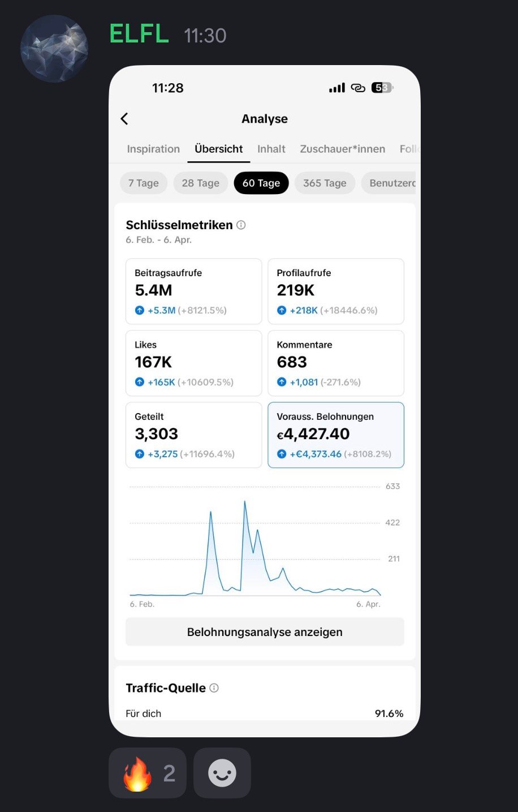This screenshot has width=518, height=812.
Task: Add the smiley emoji reaction
Action: tap(222, 773)
